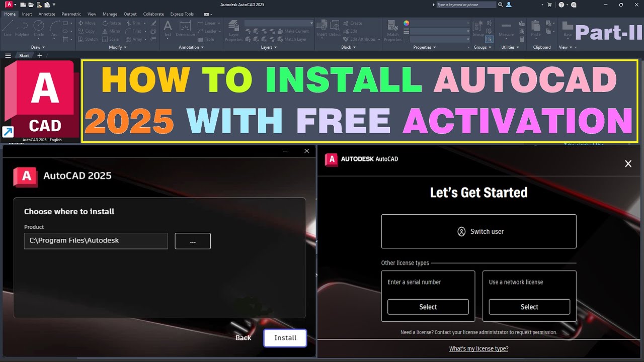644x362 pixels.
Task: Select Use a network license option
Action: tap(529, 307)
